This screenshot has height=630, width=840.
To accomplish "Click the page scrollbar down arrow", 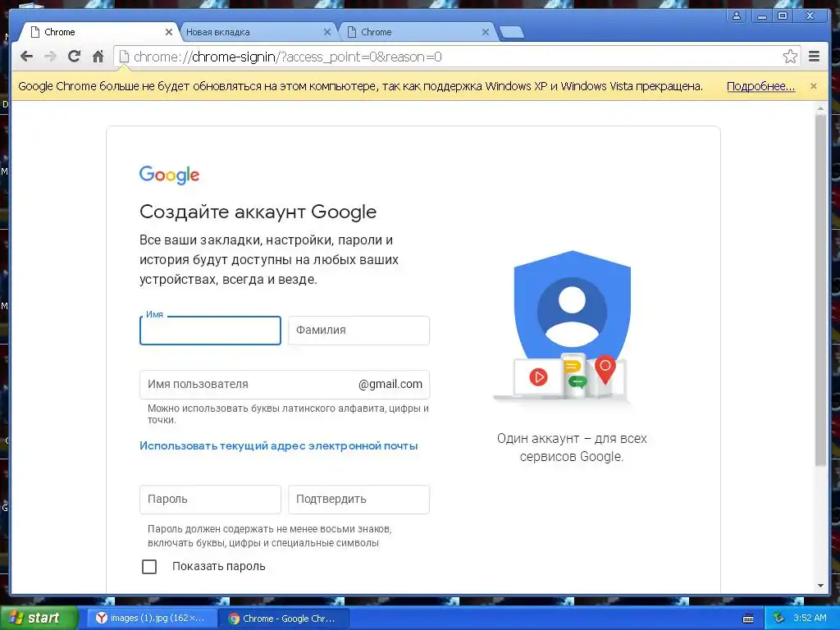I will click(820, 586).
